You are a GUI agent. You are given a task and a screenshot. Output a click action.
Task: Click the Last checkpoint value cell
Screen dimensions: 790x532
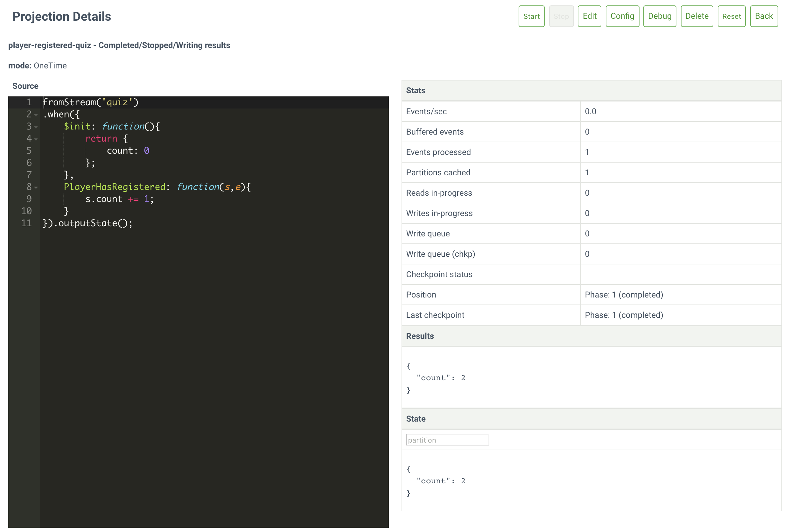(624, 315)
